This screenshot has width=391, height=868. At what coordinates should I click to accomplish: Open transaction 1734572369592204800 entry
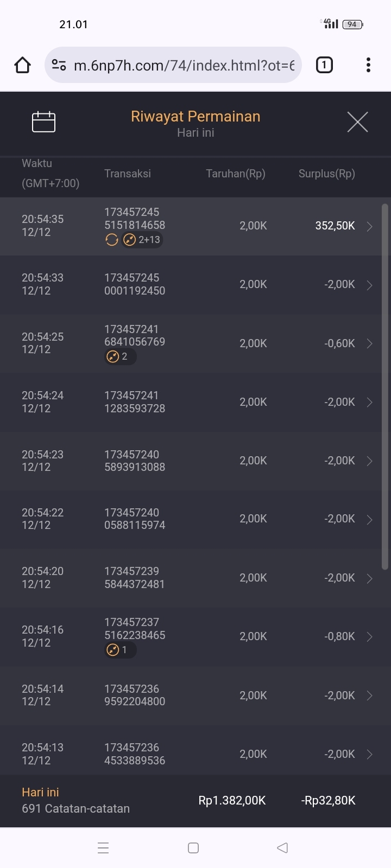[135, 695]
